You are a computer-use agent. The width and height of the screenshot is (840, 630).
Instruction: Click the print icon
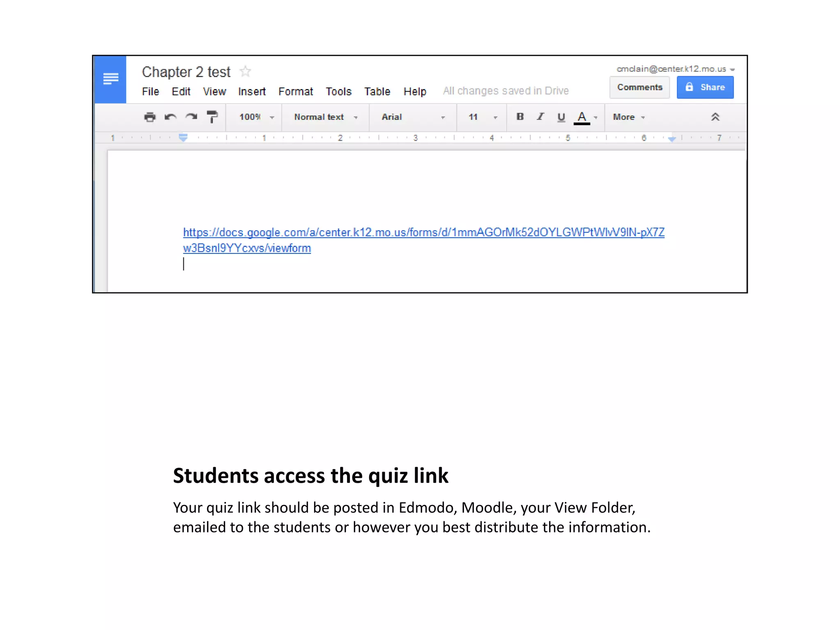coord(150,117)
